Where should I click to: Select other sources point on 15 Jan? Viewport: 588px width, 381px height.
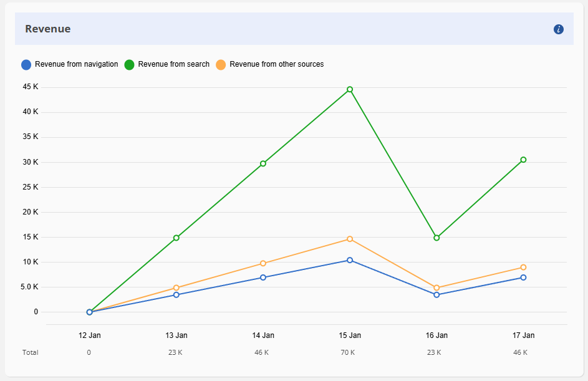[350, 239]
